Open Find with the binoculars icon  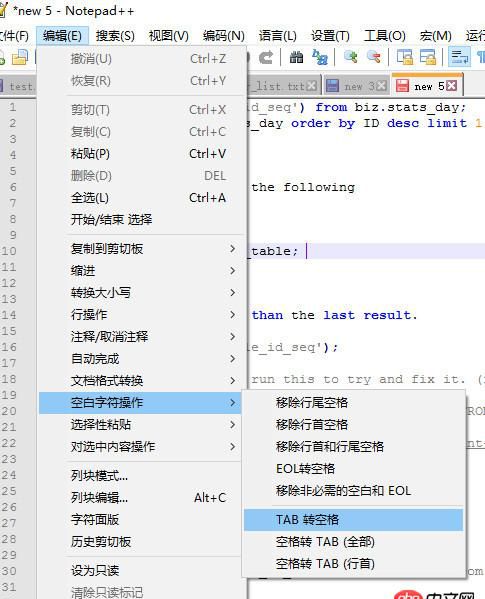296,57
